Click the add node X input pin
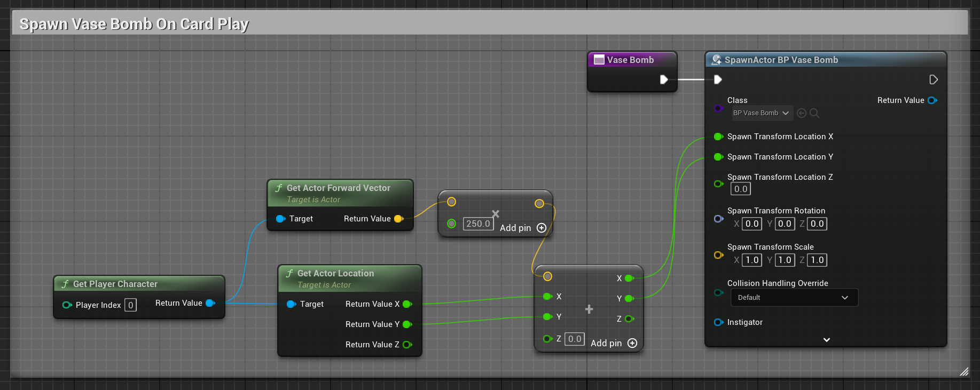This screenshot has width=980, height=390. pyautogui.click(x=547, y=297)
